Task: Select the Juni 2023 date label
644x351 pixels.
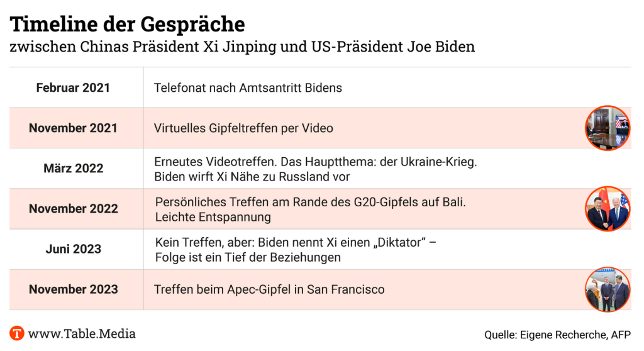Action: (x=73, y=249)
